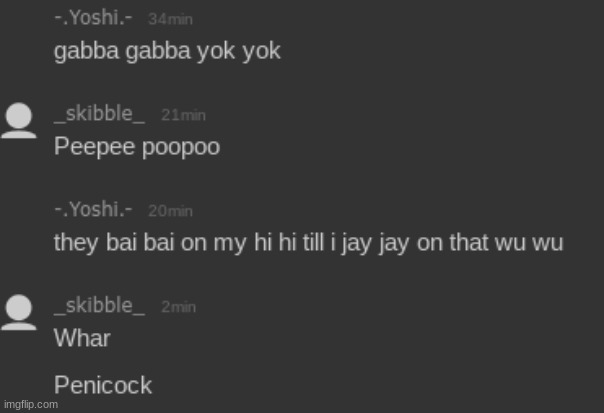The width and height of the screenshot is (604, 413).
Task: Click the 34min timestamp
Action: click(170, 19)
